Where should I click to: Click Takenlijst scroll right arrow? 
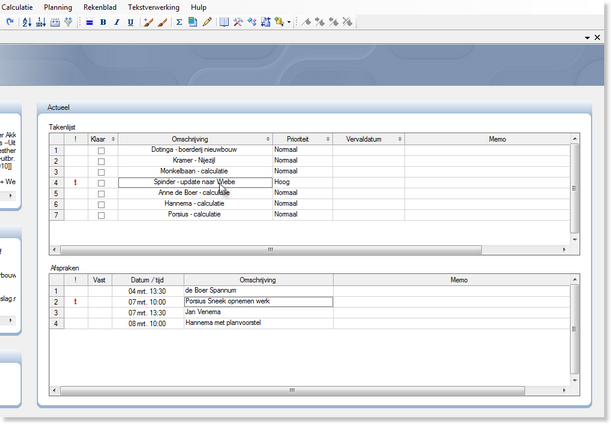coord(564,249)
